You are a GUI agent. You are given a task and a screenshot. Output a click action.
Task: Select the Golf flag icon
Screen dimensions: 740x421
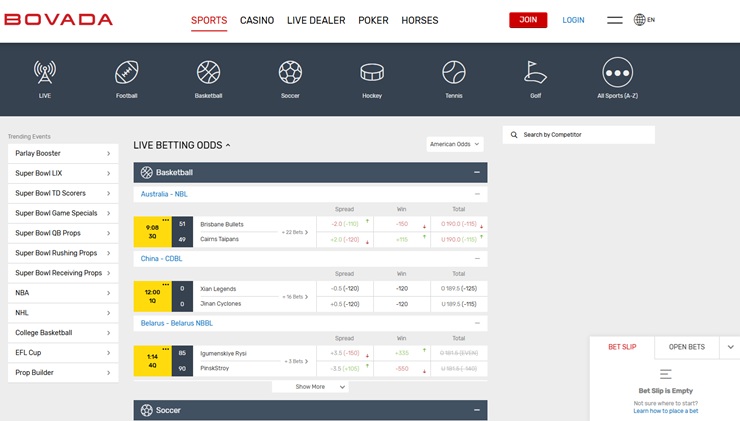536,74
